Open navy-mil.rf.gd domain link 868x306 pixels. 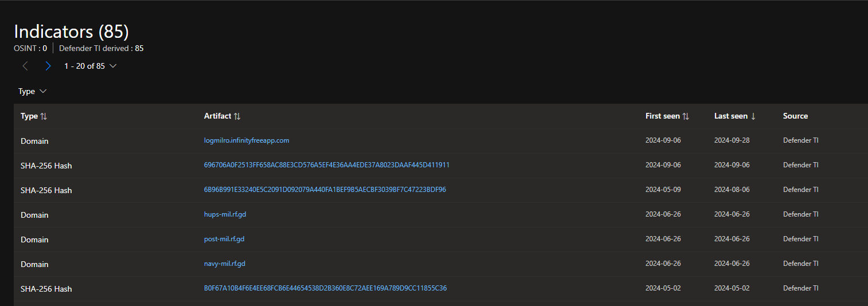click(x=225, y=264)
